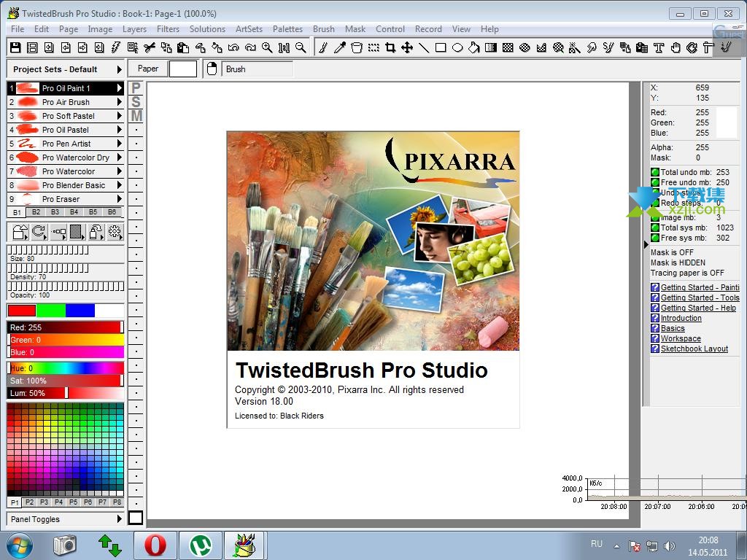Expand the Pro Soft Pastel arrow
The image size is (747, 560).
point(120,116)
